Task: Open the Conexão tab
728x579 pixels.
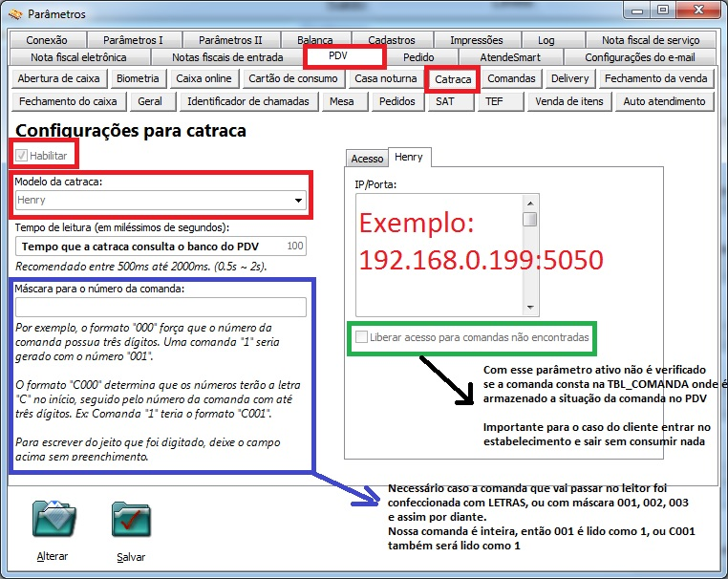Action: (x=47, y=40)
